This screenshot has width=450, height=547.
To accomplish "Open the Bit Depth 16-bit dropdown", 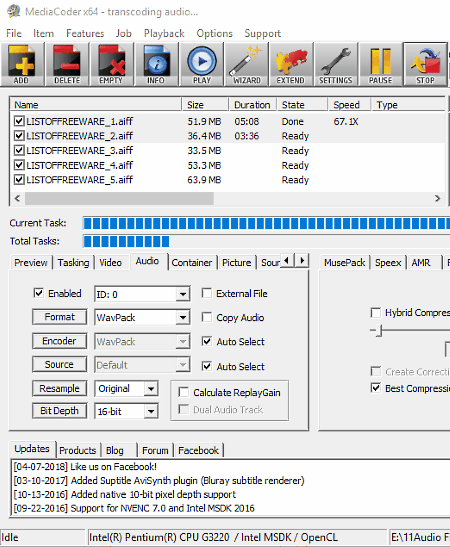I will coord(126,411).
